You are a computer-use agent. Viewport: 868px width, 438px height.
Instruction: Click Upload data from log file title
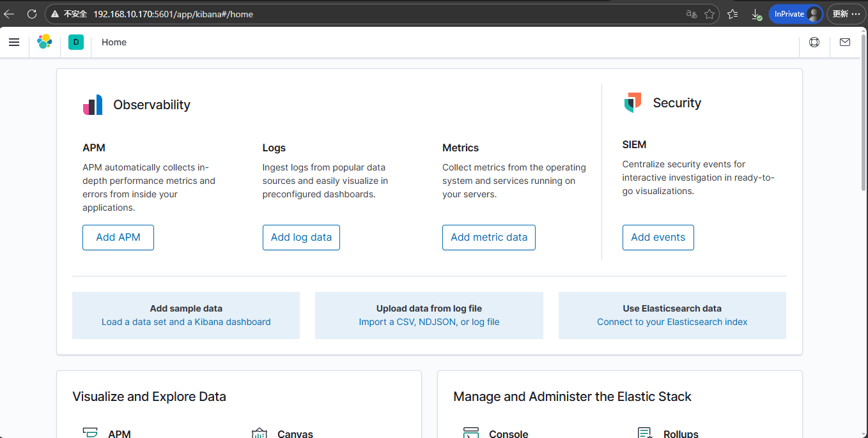[x=429, y=308]
